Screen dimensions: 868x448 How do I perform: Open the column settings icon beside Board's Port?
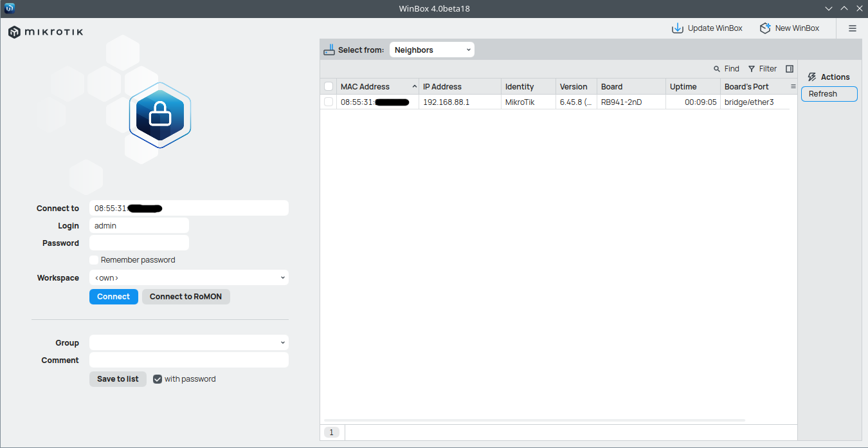(793, 86)
